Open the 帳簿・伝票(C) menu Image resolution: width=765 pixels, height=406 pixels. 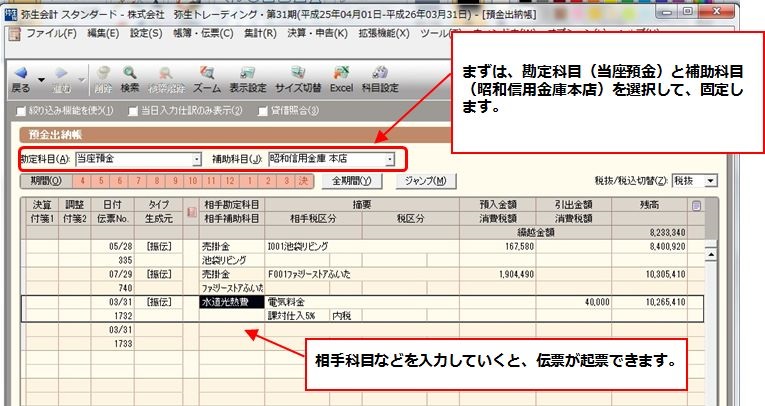coord(203,33)
